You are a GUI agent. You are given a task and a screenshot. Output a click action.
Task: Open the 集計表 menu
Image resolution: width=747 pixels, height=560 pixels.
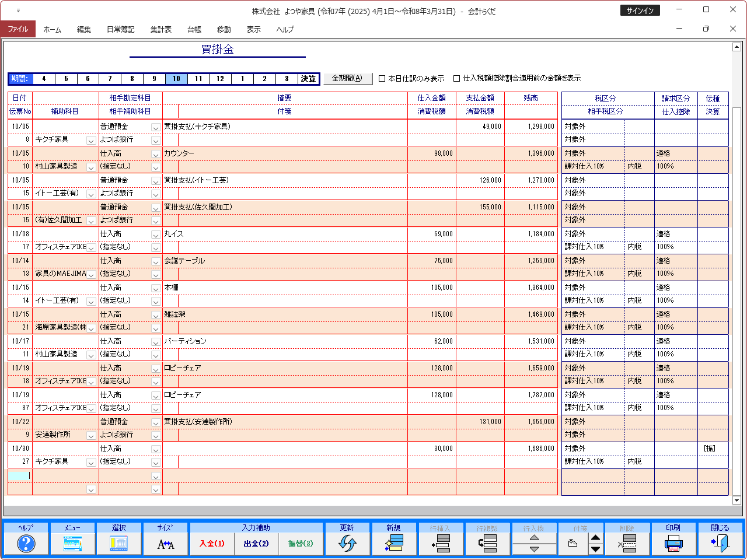[160, 29]
